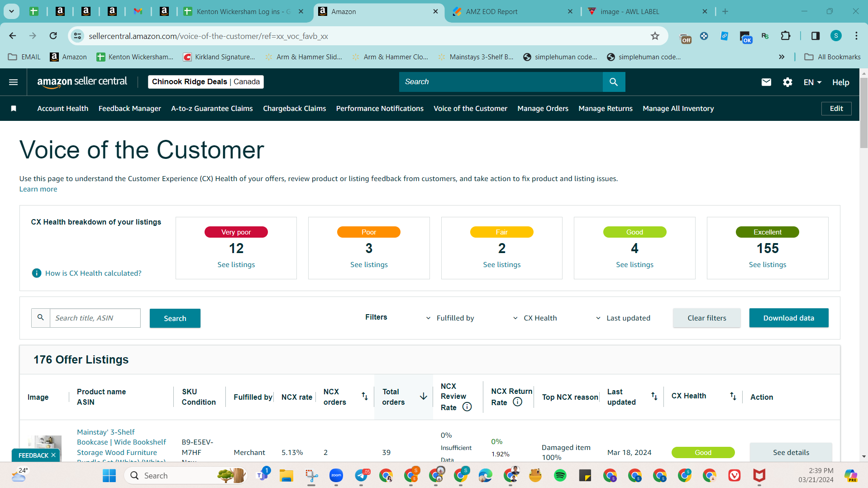The height and width of the screenshot is (488, 868).
Task: Switch to the image - AWL LABEL tab
Action: pyautogui.click(x=648, y=12)
